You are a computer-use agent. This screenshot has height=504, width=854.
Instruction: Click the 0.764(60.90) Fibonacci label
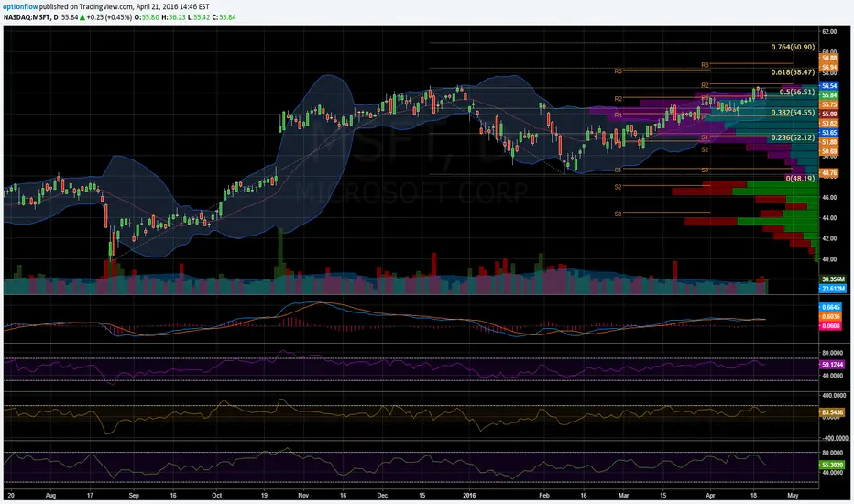click(x=793, y=48)
